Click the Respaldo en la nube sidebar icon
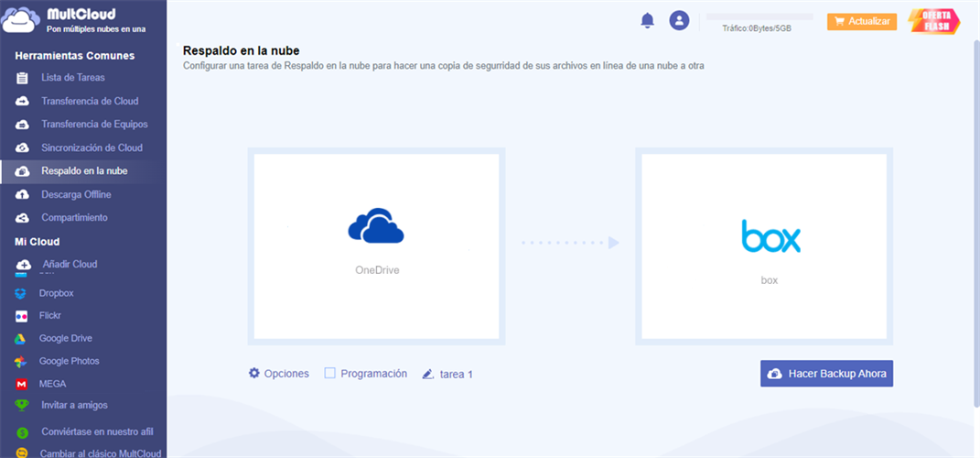Image resolution: width=980 pixels, height=458 pixels. tap(22, 171)
